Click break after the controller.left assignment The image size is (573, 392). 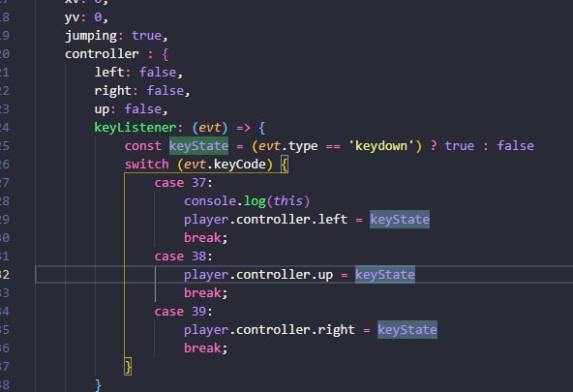(202, 238)
